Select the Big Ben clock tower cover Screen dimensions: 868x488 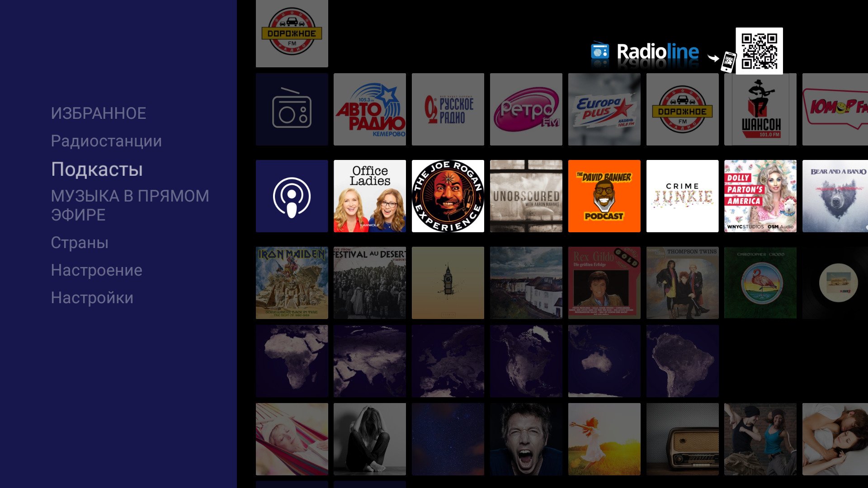(448, 283)
